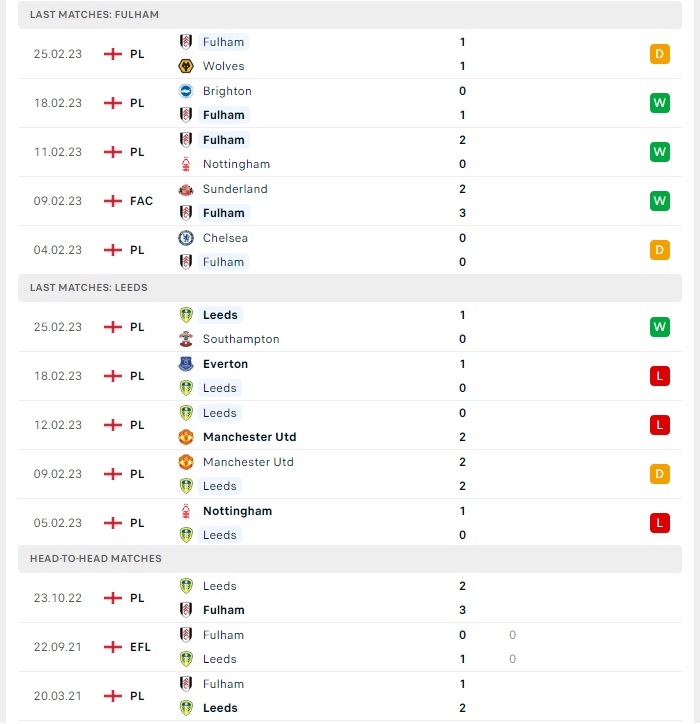
Task: Click Manchester Utd crest in 12.02.23 match
Action: click(186, 437)
